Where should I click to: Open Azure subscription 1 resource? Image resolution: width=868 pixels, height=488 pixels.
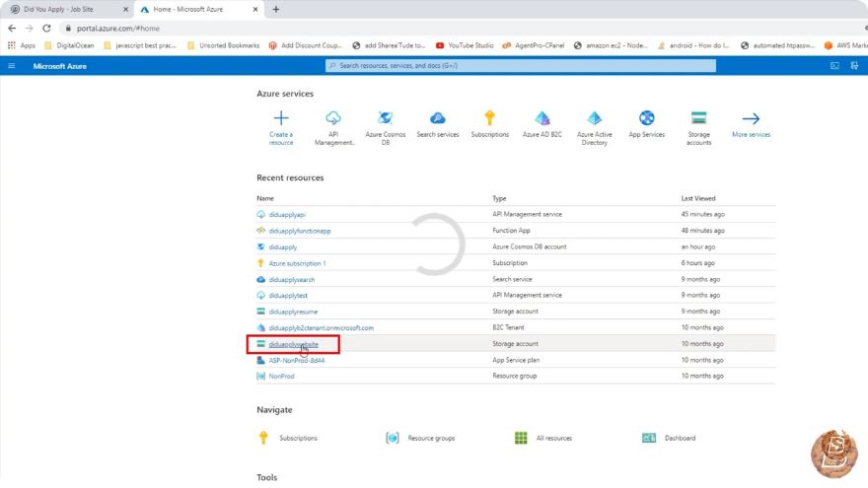click(x=297, y=263)
